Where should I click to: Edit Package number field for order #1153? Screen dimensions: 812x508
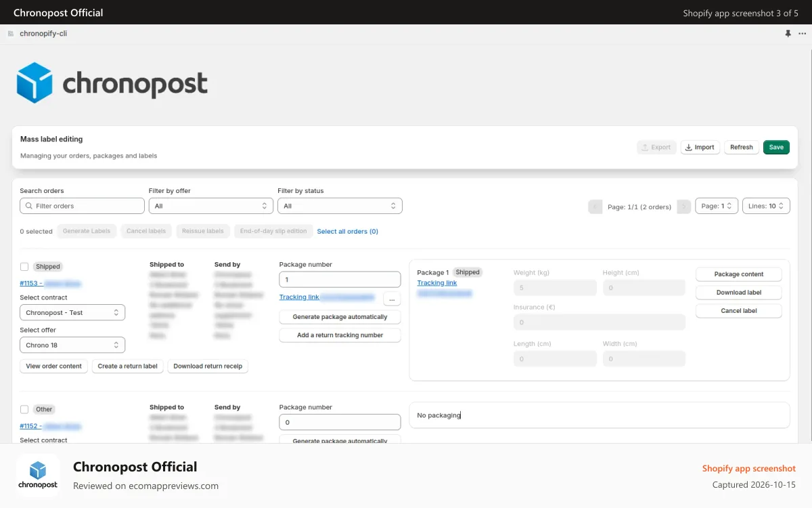point(340,279)
